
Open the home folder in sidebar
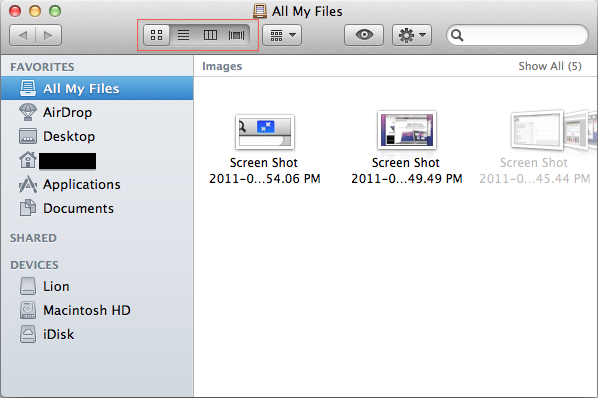97,160
